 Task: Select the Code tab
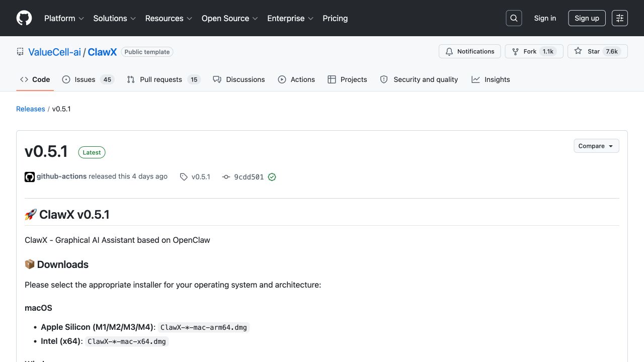click(x=35, y=79)
